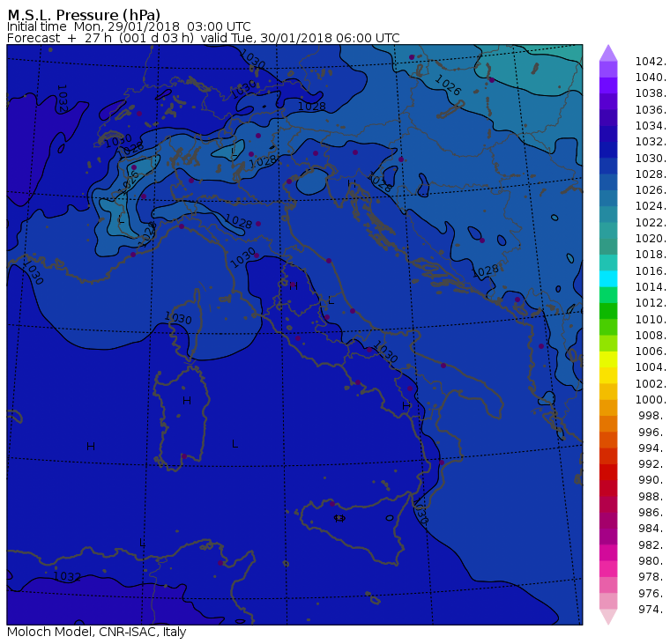670x644 pixels.
Task: Pick the legend color band between 1000 and 1002
Action: pyautogui.click(x=608, y=392)
